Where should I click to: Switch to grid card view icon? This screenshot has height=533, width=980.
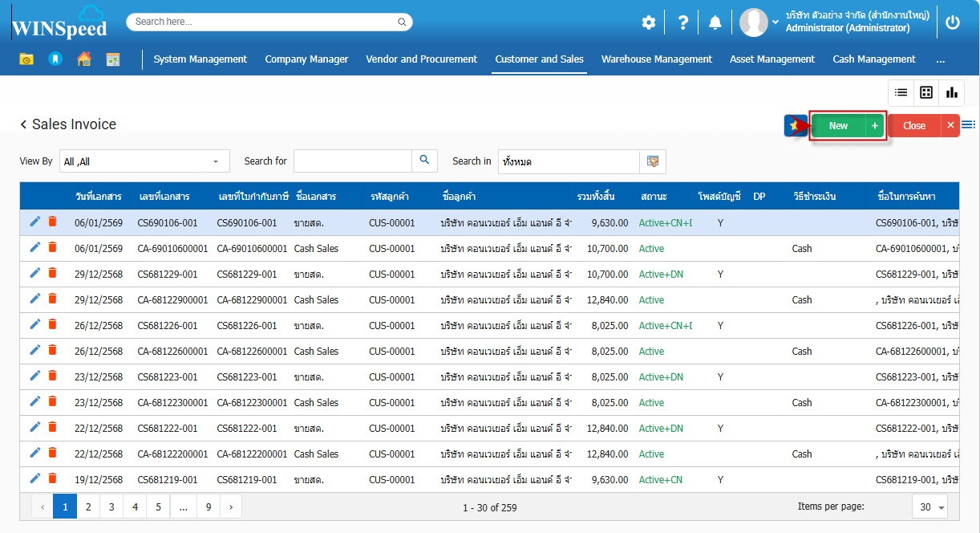click(926, 92)
